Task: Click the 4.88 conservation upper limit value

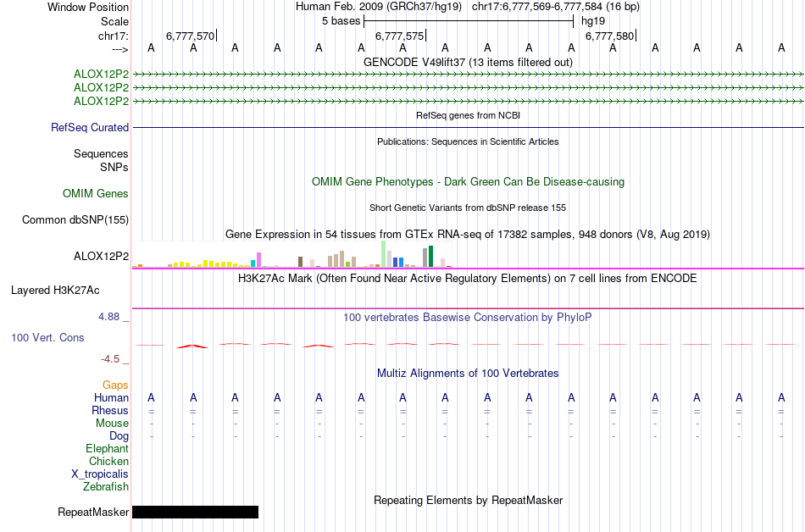Action: pos(108,317)
